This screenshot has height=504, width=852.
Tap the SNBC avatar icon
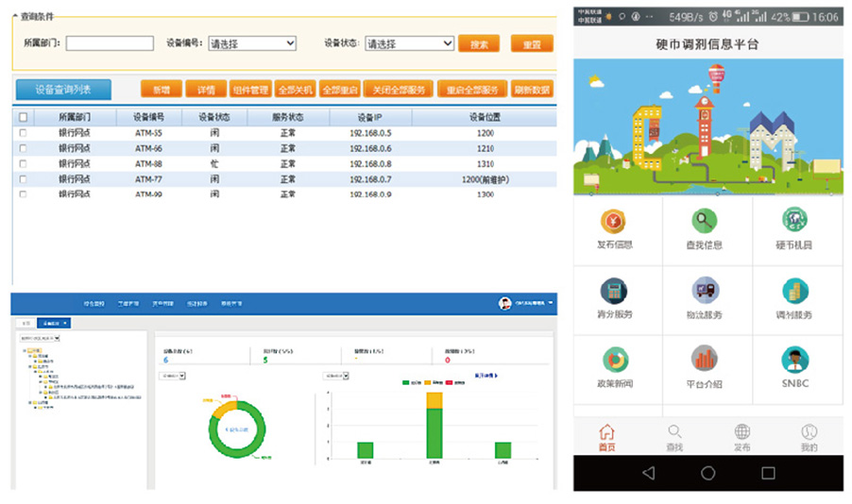[794, 360]
